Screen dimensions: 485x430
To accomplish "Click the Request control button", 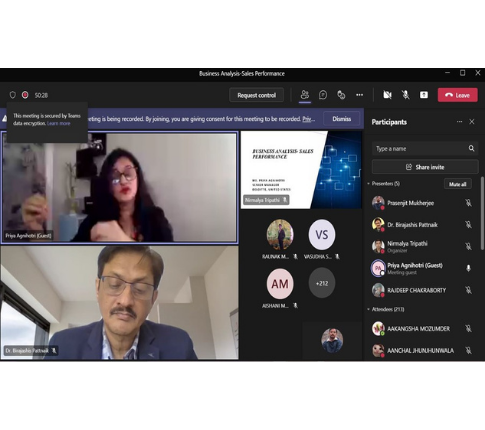I will 256,95.
